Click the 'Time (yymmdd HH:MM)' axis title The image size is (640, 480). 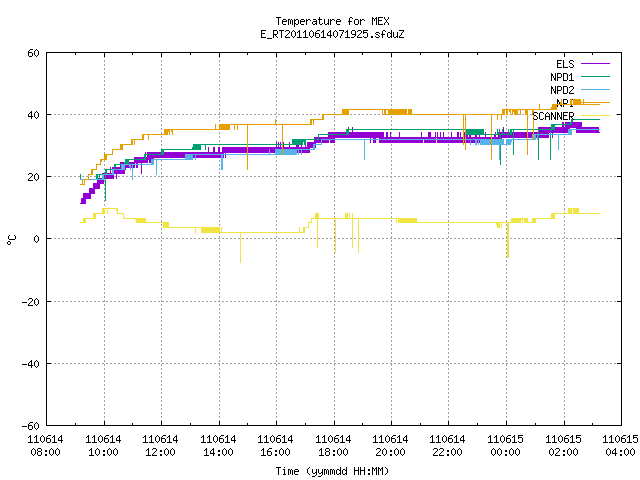click(x=332, y=471)
